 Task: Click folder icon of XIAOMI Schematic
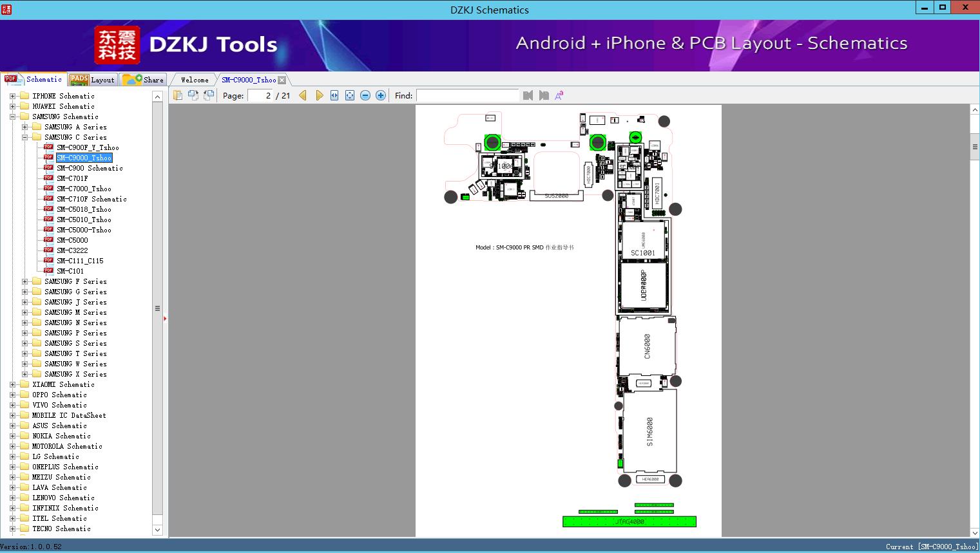tap(24, 384)
